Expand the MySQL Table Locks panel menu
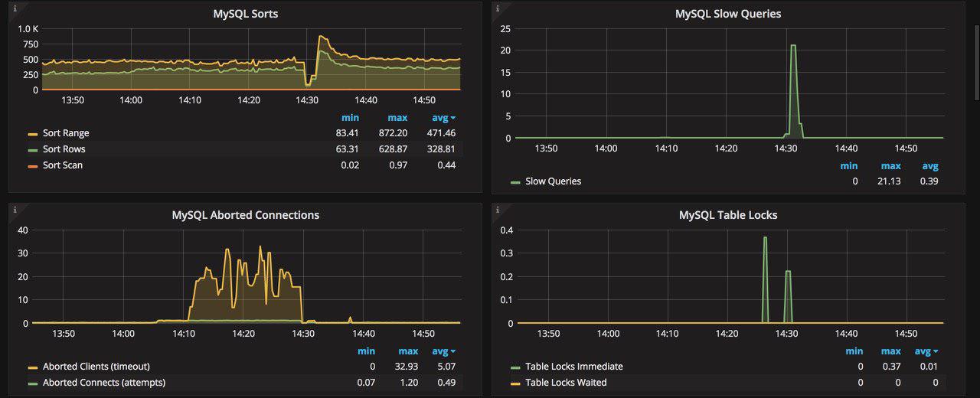Image resolution: width=980 pixels, height=398 pixels. [x=728, y=215]
